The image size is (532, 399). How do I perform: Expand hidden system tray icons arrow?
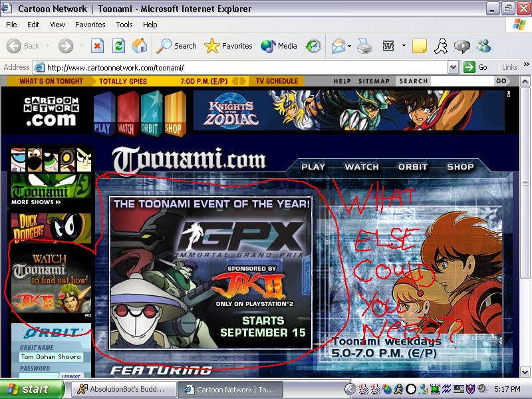[350, 389]
